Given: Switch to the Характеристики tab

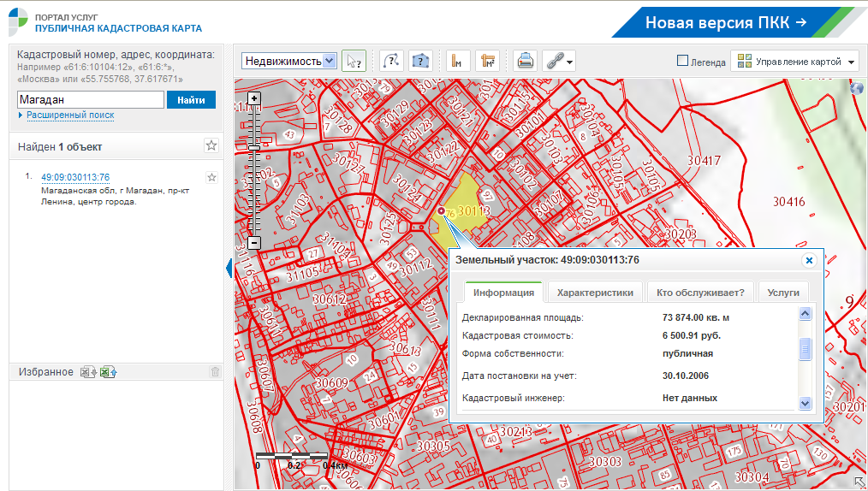Looking at the screenshot, I should point(595,293).
